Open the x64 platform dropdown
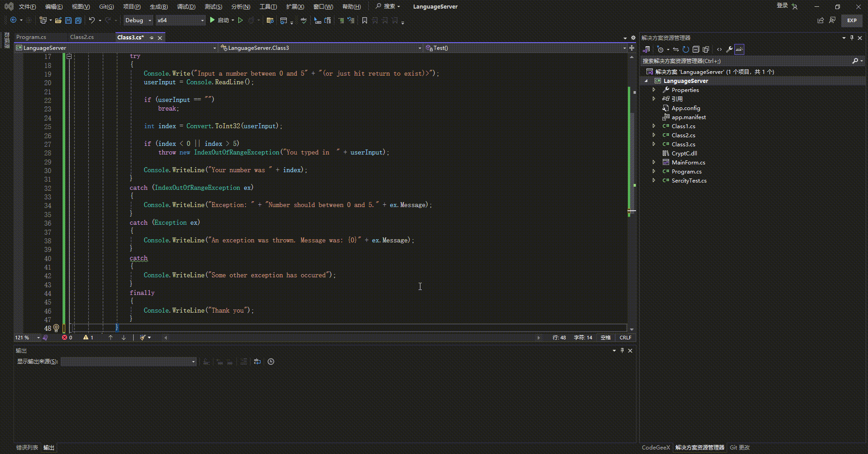Viewport: 868px width, 454px height. click(x=180, y=20)
